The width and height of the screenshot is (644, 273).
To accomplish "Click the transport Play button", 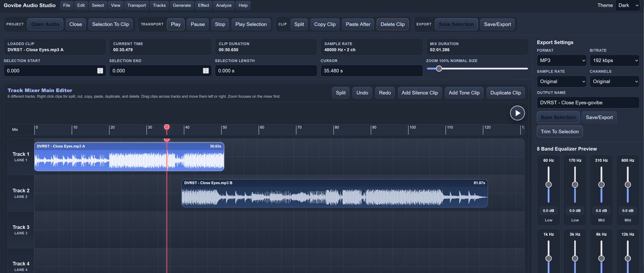I will (x=176, y=24).
